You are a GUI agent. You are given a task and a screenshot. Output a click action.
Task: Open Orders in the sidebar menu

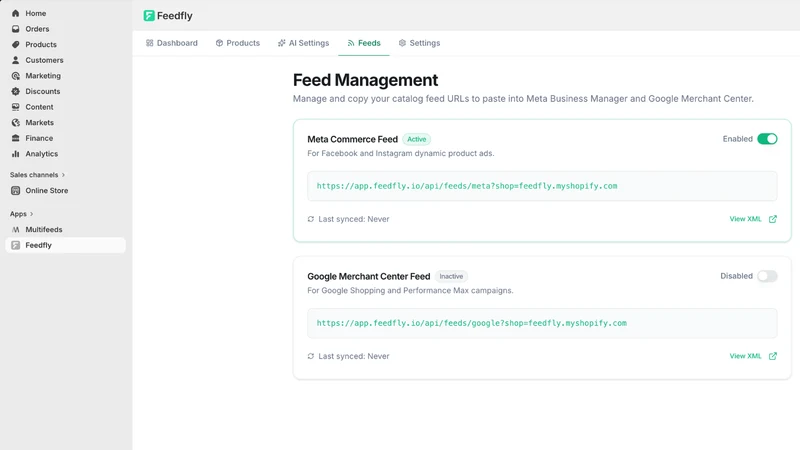pyautogui.click(x=65, y=29)
